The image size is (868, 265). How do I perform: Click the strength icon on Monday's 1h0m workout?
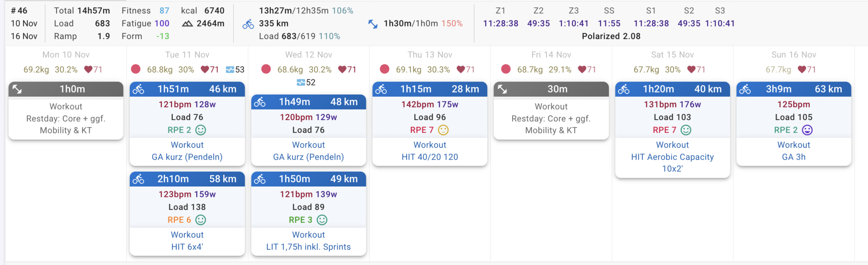17,89
